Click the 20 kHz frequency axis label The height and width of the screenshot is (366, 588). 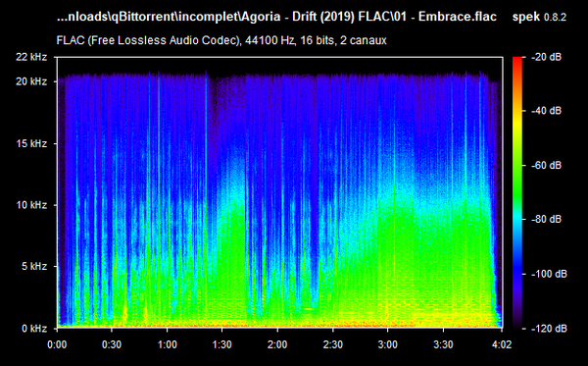click(31, 81)
